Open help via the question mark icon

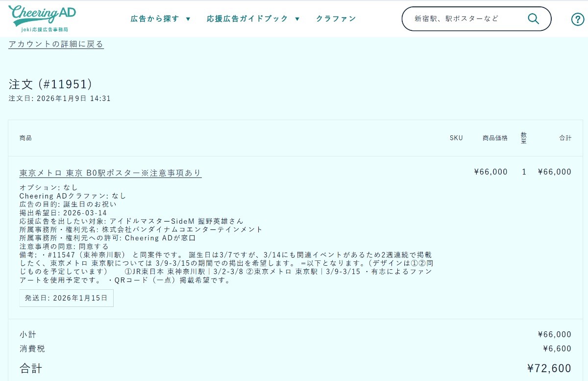point(578,19)
